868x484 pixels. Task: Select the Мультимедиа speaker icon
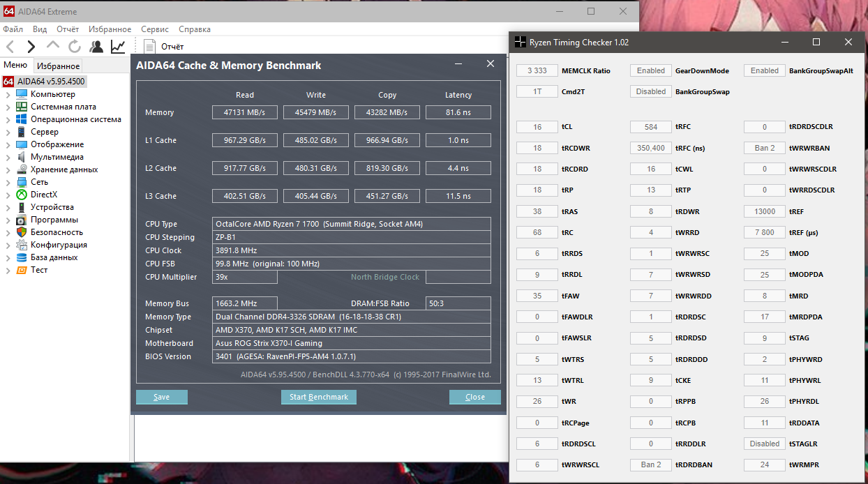22,157
